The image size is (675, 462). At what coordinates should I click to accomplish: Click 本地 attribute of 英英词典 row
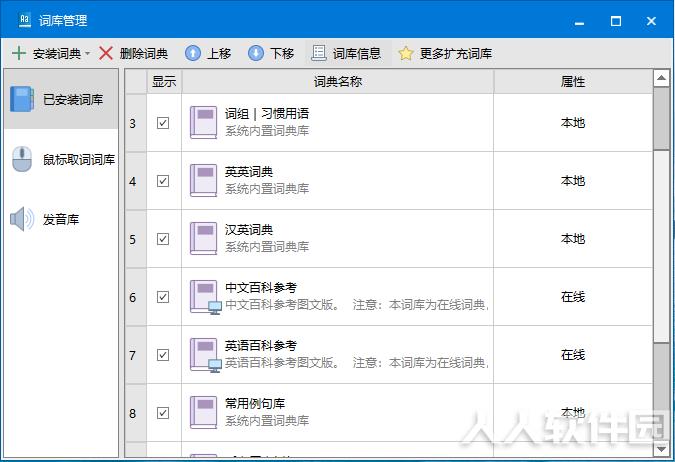(573, 181)
